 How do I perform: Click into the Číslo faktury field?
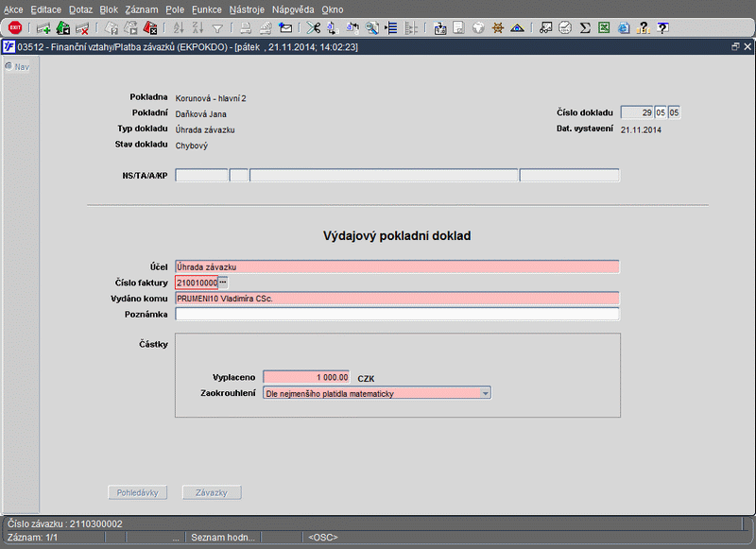197,283
